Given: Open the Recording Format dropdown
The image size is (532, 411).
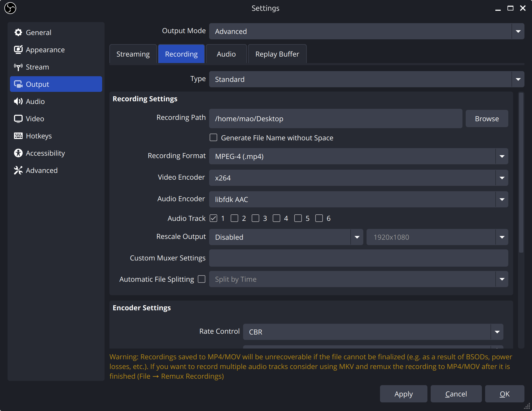Looking at the screenshot, I should pos(358,156).
